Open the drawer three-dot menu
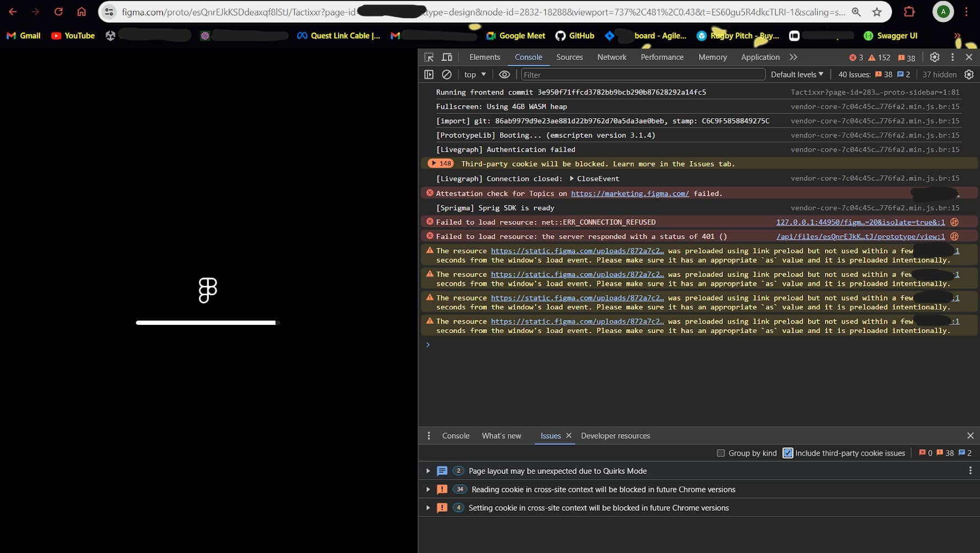The image size is (980, 553). tap(429, 436)
